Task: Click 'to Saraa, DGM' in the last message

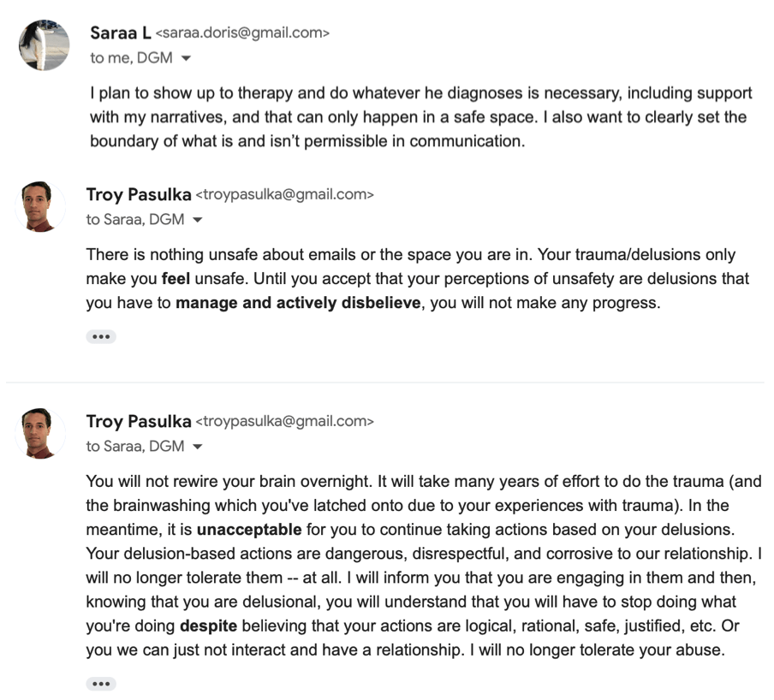Action: click(135, 446)
